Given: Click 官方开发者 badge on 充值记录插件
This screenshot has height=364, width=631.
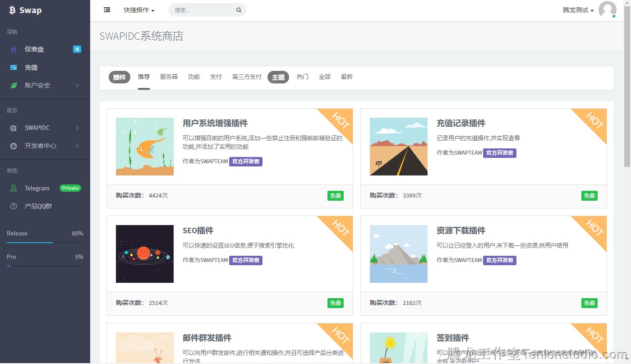Looking at the screenshot, I should [500, 153].
